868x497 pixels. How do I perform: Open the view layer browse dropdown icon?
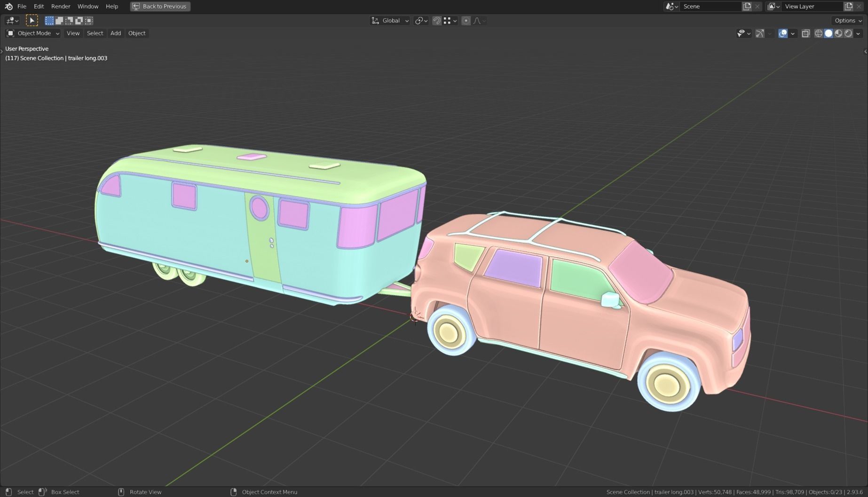coord(773,6)
